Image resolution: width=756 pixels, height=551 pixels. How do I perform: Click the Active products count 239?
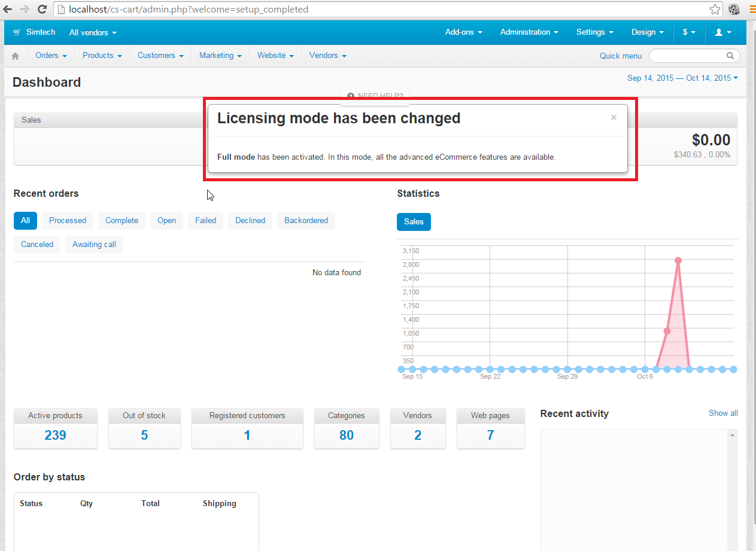(55, 435)
